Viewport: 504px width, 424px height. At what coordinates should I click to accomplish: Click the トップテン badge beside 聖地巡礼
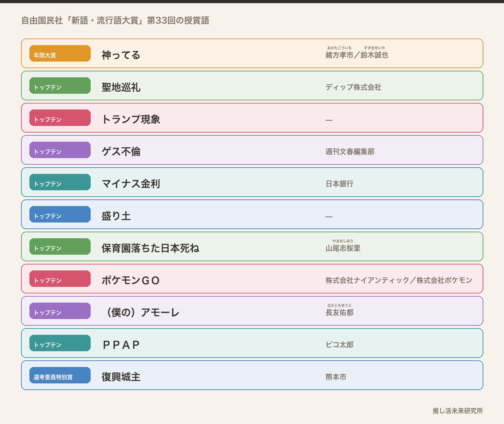point(60,85)
